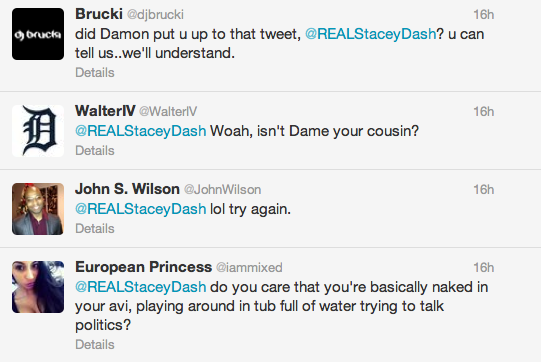Click the WalterIV display name

(x=105, y=111)
